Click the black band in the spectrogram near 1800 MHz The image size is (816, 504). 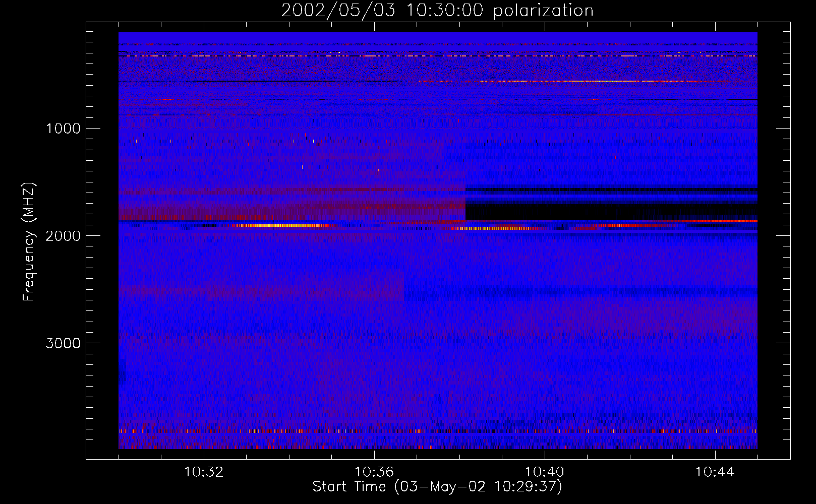tap(611, 211)
